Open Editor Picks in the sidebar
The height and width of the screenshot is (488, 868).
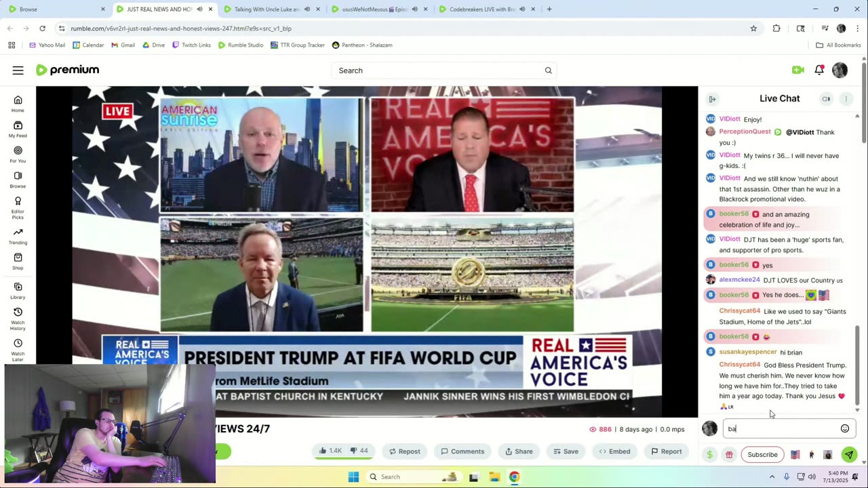[18, 207]
